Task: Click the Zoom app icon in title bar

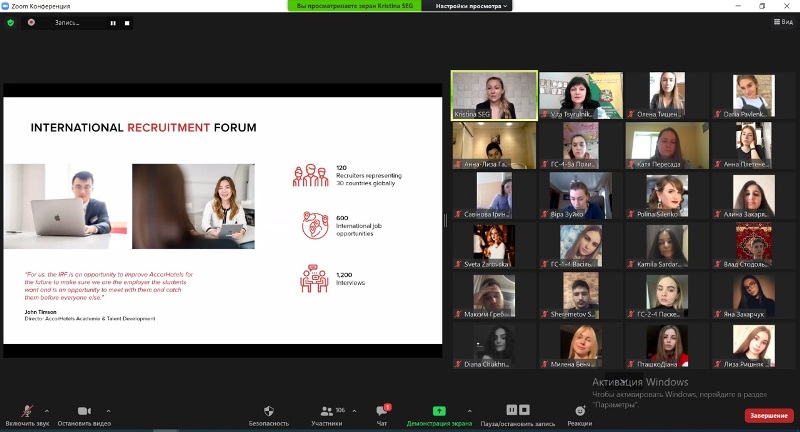Action: coord(5,6)
